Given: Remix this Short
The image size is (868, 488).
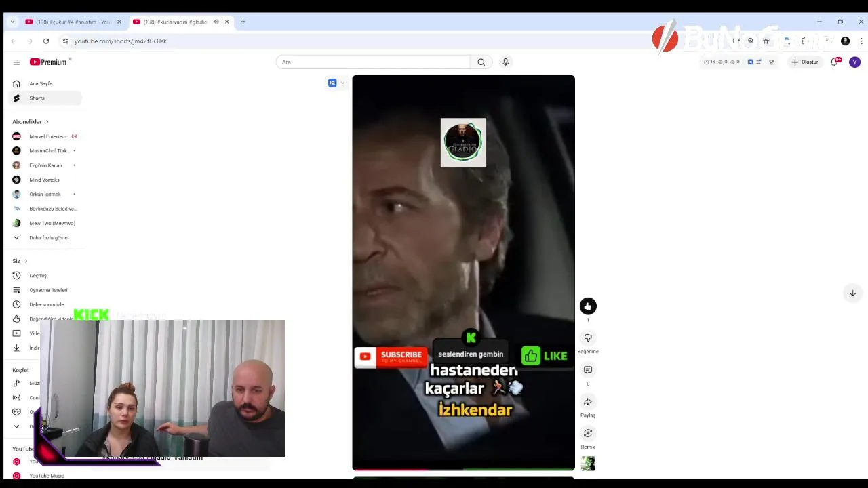Looking at the screenshot, I should click(x=588, y=434).
